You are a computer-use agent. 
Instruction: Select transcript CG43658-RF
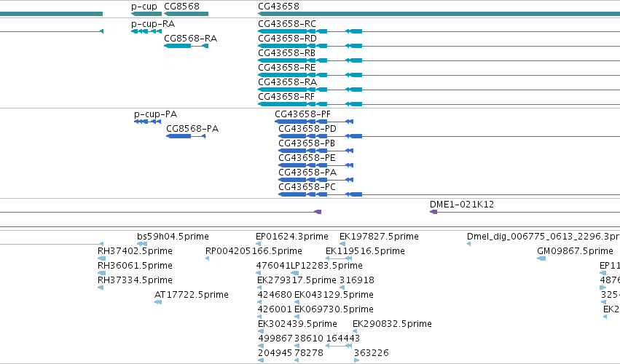pyautogui.click(x=286, y=96)
